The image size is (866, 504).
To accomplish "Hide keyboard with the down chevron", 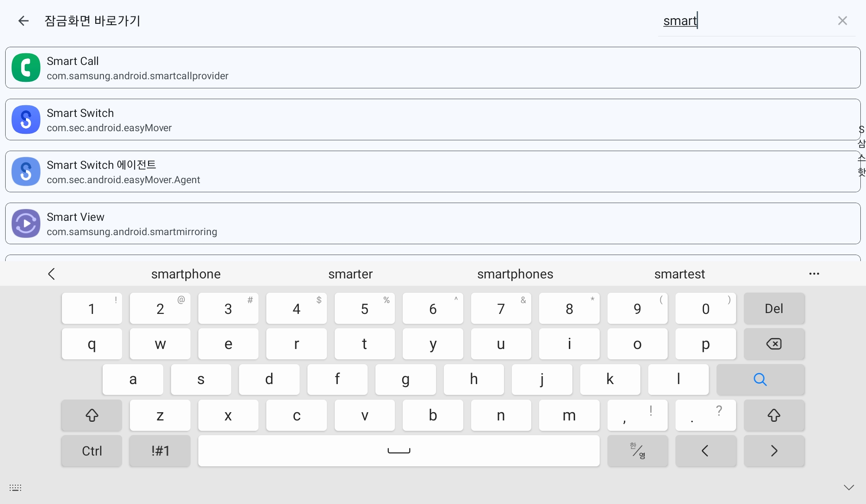I will pos(849,488).
